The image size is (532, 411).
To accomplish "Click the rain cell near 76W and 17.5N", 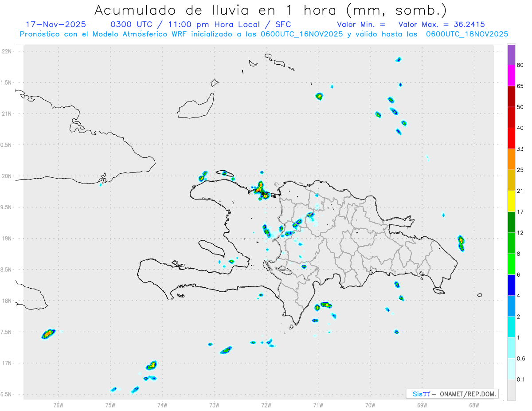I will coord(48,334).
